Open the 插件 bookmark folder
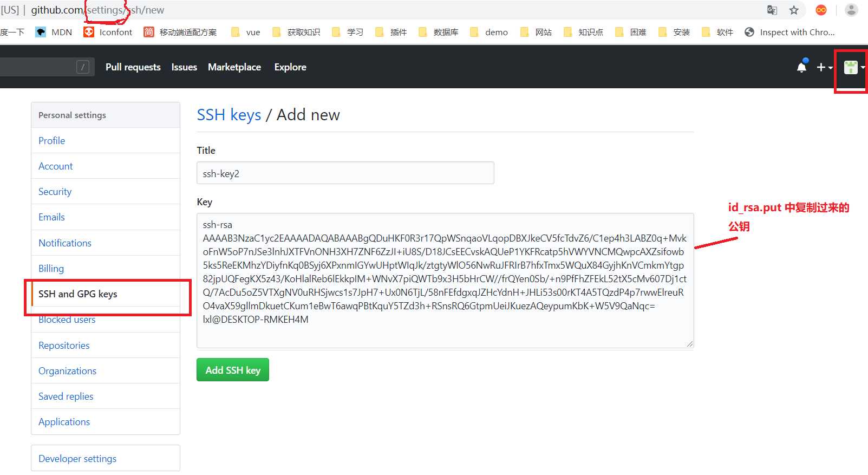Screen dimensions: 868x475 391,32
